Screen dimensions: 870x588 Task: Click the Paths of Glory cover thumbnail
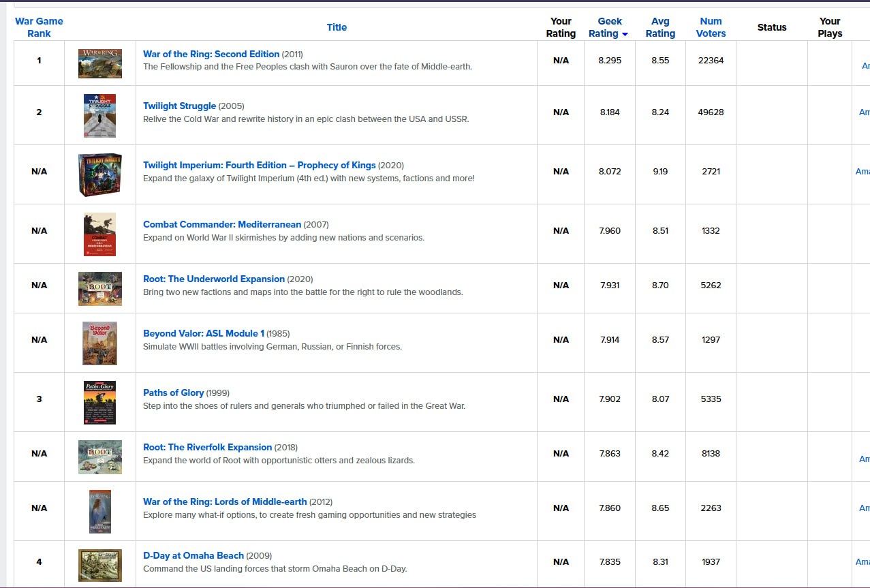(x=100, y=402)
